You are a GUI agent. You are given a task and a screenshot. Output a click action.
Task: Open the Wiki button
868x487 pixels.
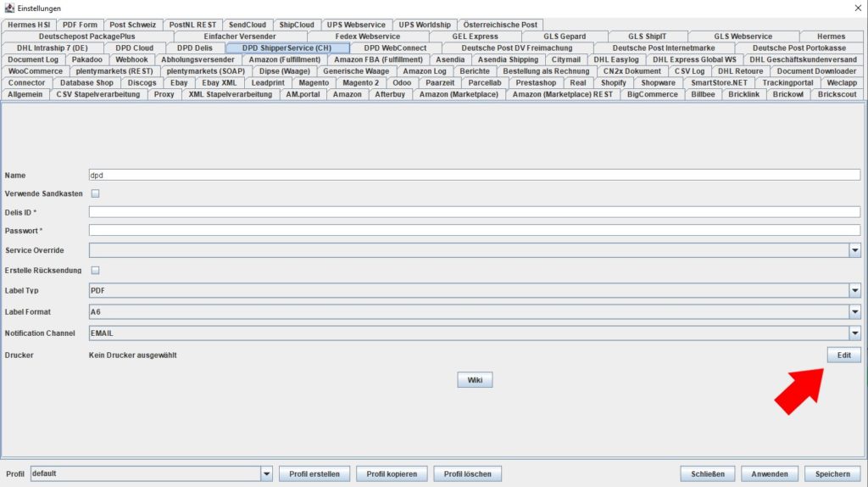(x=475, y=380)
